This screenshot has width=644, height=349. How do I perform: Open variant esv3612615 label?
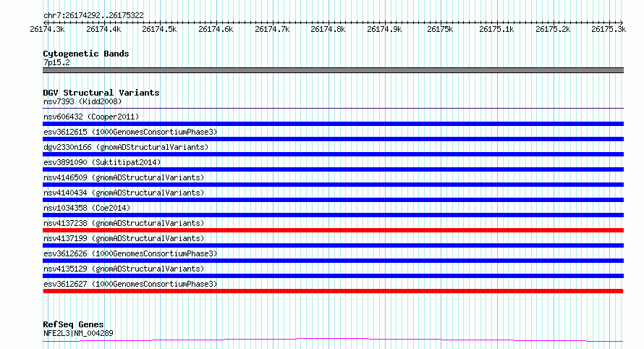[x=130, y=132]
